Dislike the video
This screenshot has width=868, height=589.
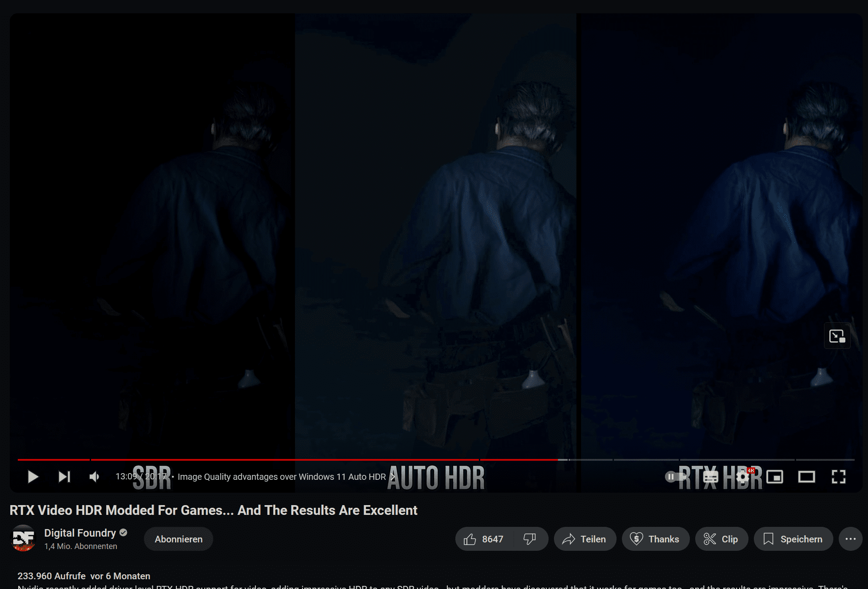click(530, 539)
